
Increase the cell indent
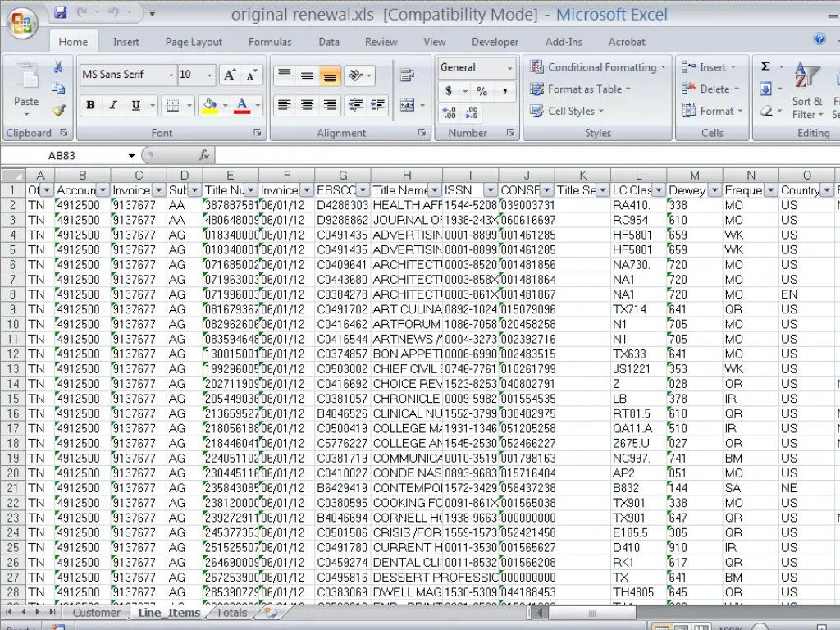(x=377, y=105)
